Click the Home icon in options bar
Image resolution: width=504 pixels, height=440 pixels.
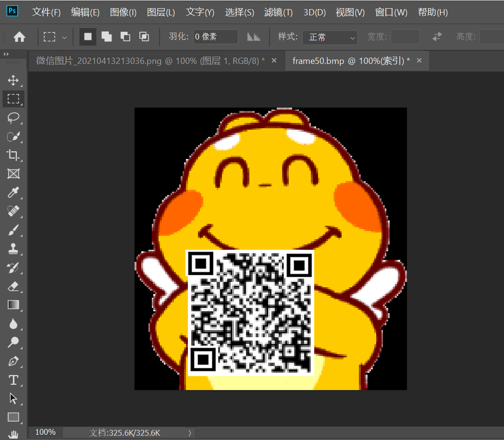coord(19,37)
